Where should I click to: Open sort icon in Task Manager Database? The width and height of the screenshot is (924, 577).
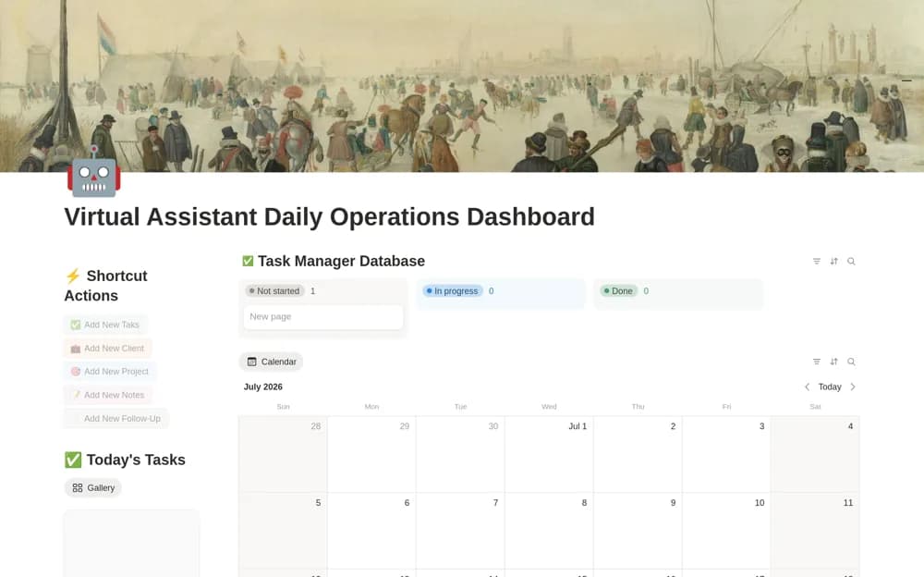(833, 262)
